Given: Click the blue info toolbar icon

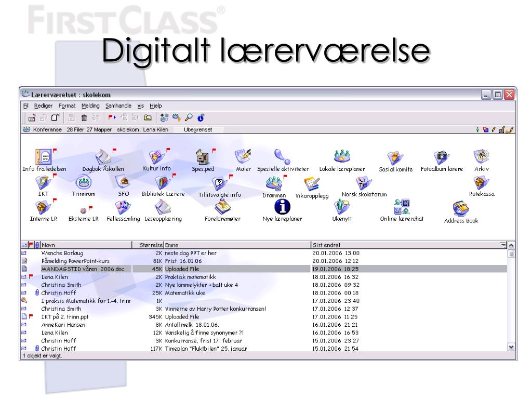Looking at the screenshot, I should 201,118.
